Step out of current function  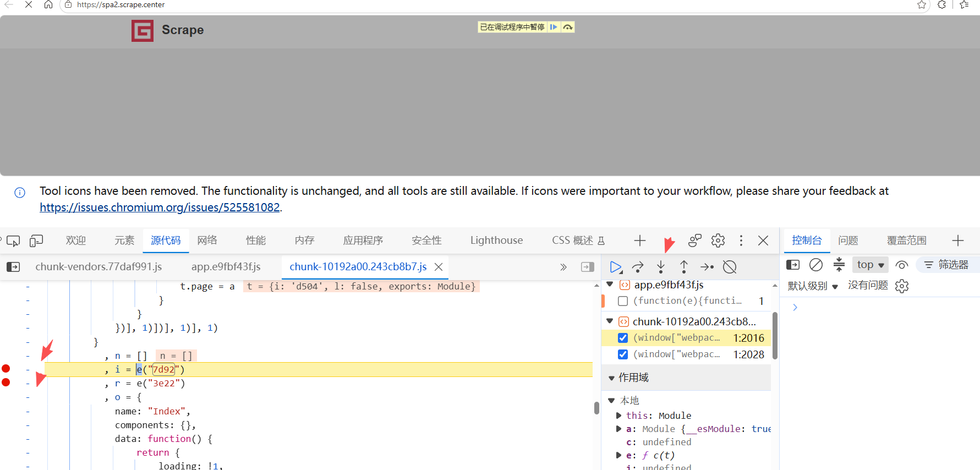click(684, 267)
